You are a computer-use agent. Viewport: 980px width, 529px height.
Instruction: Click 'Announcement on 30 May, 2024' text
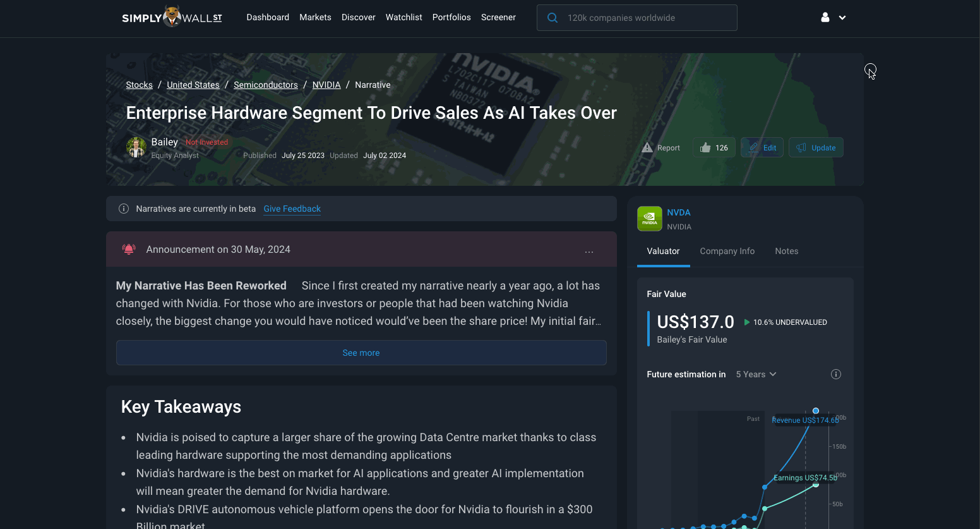[x=218, y=249]
